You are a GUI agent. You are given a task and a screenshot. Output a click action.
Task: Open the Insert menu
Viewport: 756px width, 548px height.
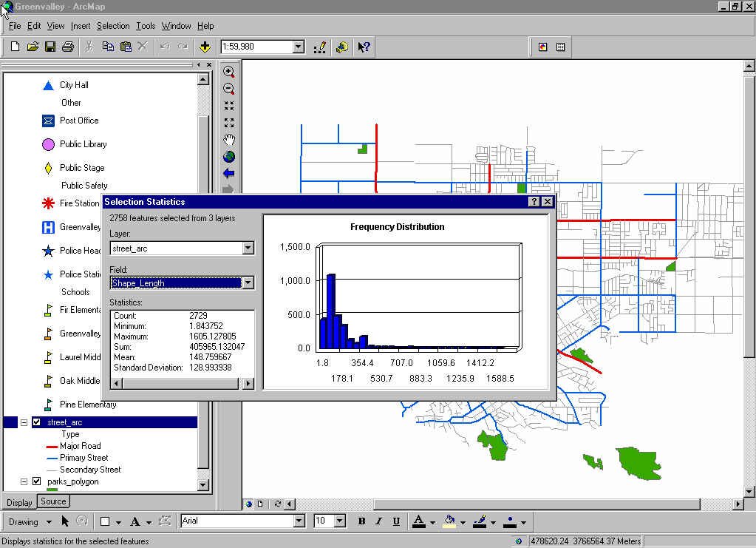81,26
